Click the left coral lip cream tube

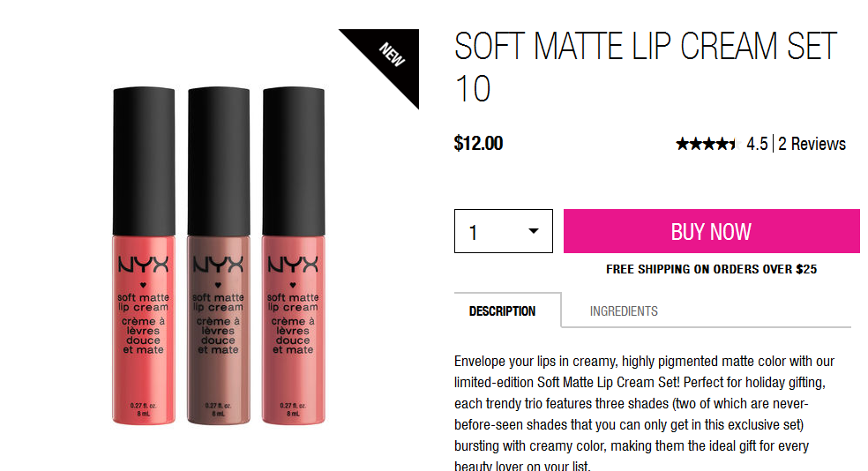[144, 256]
